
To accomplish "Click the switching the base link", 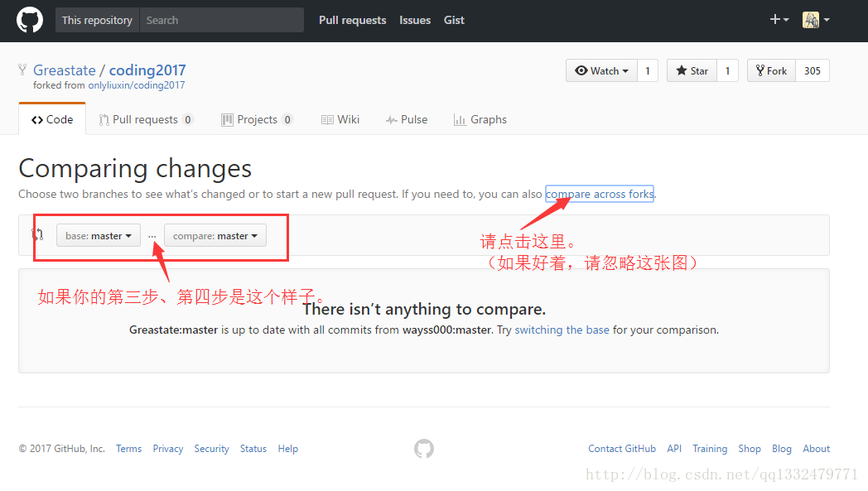I will pyautogui.click(x=562, y=330).
